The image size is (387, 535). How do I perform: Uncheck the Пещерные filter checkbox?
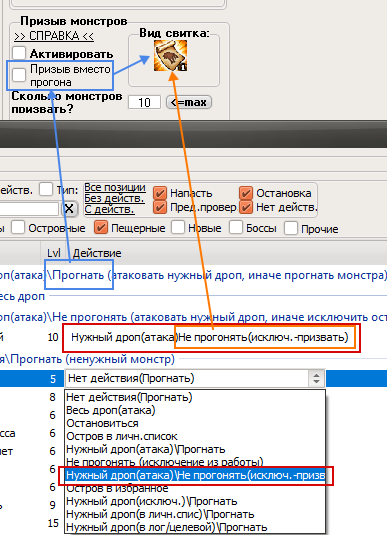tap(101, 228)
